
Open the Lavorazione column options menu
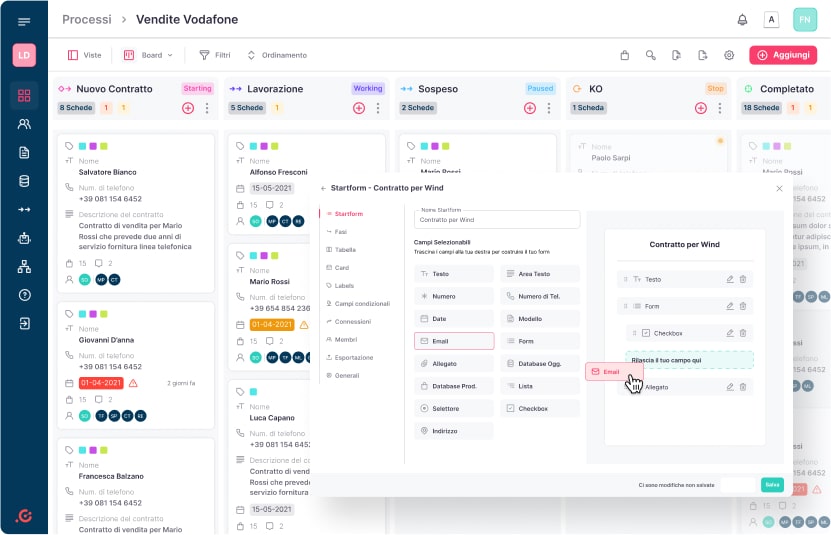pyautogui.click(x=378, y=108)
